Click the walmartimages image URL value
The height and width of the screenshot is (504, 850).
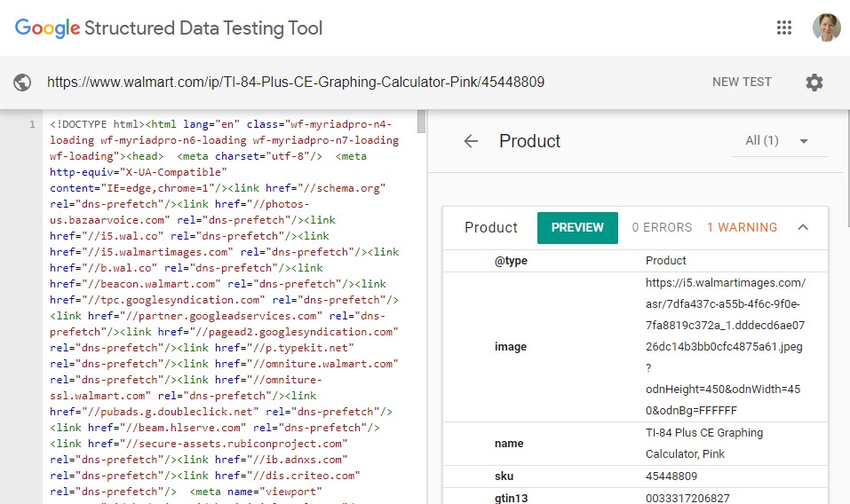click(x=726, y=346)
